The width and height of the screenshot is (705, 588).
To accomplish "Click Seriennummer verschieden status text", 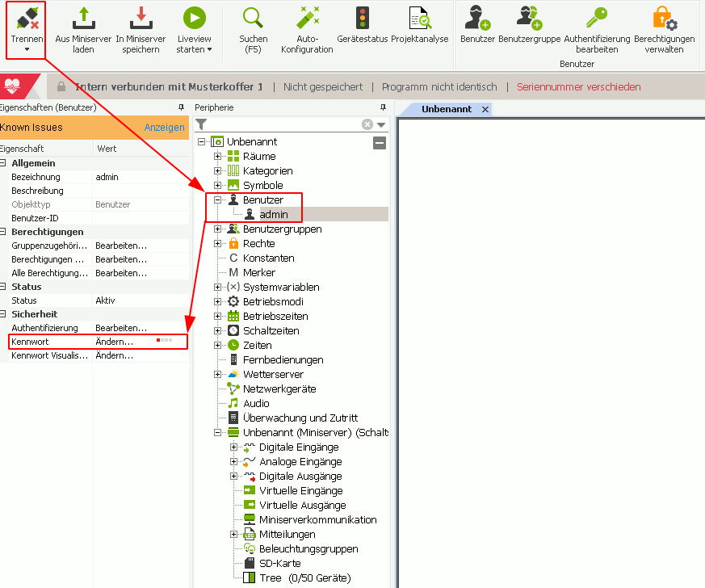I will pyautogui.click(x=579, y=86).
